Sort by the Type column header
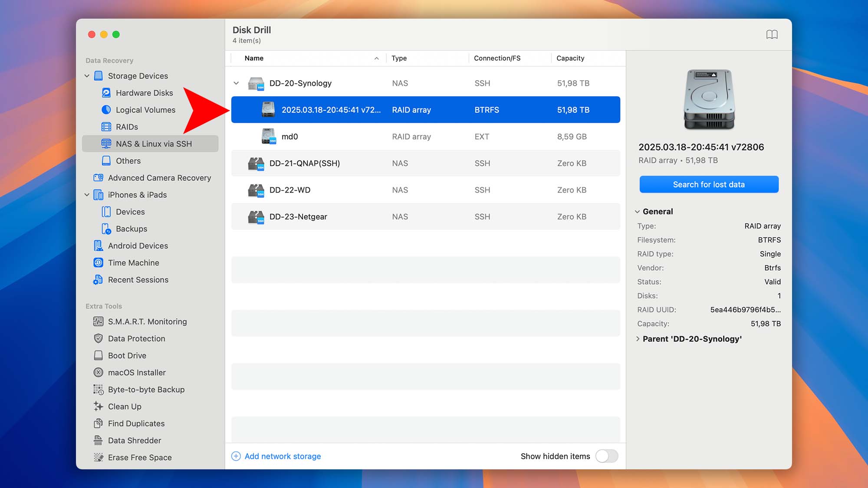The image size is (868, 488). pyautogui.click(x=399, y=58)
